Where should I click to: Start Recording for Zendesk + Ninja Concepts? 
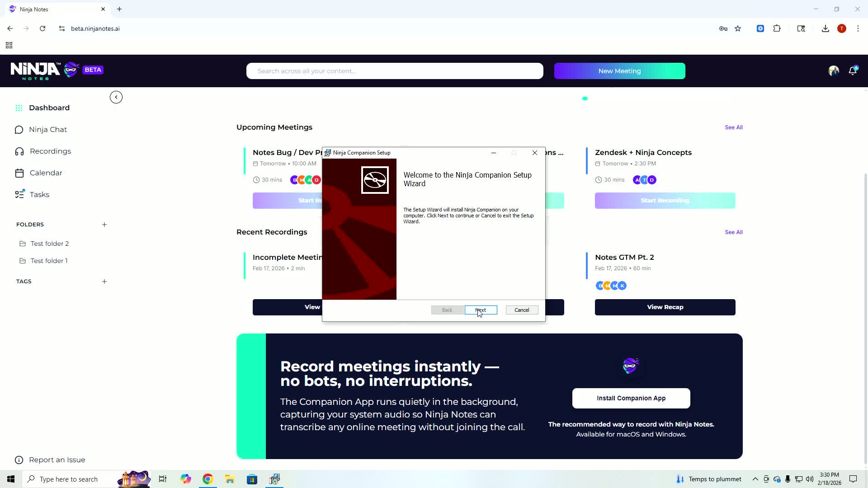pos(665,201)
